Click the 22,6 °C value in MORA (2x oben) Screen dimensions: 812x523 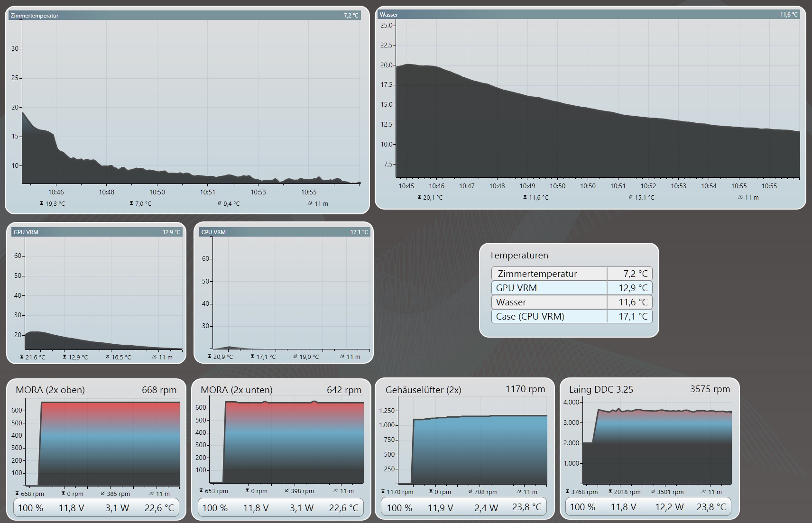pos(159,508)
